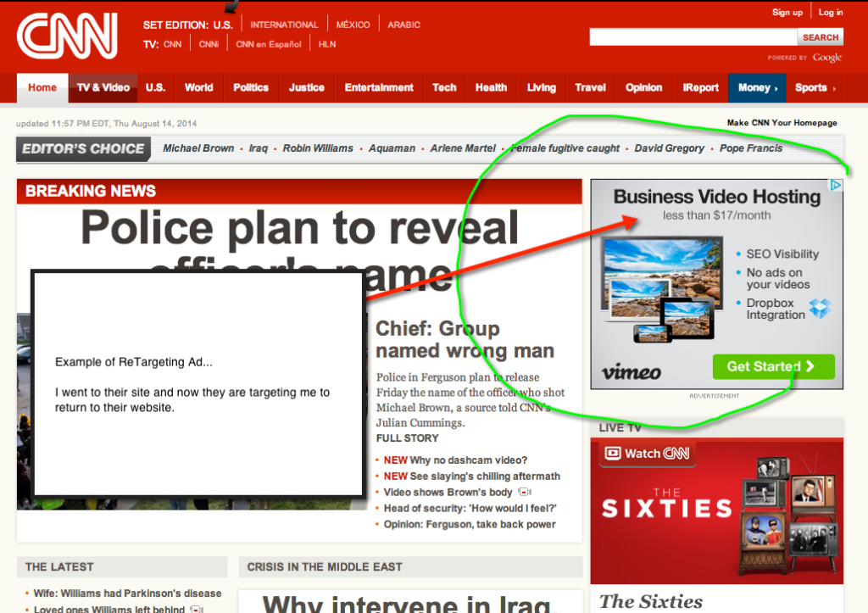Open Robin Williams editor's choice topic
The image size is (868, 613).
[x=318, y=148]
